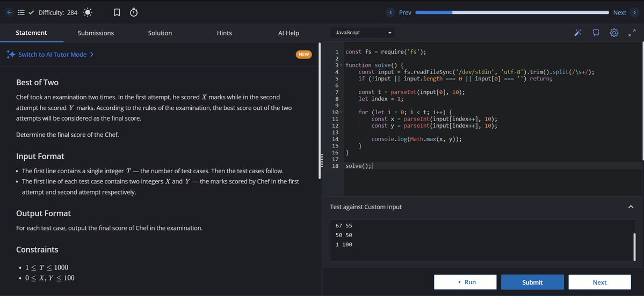The height and width of the screenshot is (296, 644).
Task: Click the AI Tutor sparkle icon
Action: [x=11, y=55]
